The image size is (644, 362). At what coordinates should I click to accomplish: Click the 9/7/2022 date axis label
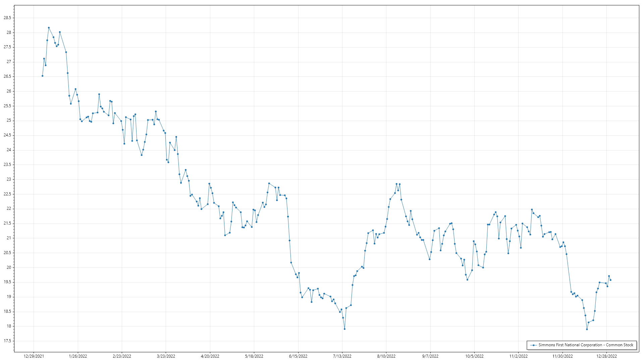point(430,356)
